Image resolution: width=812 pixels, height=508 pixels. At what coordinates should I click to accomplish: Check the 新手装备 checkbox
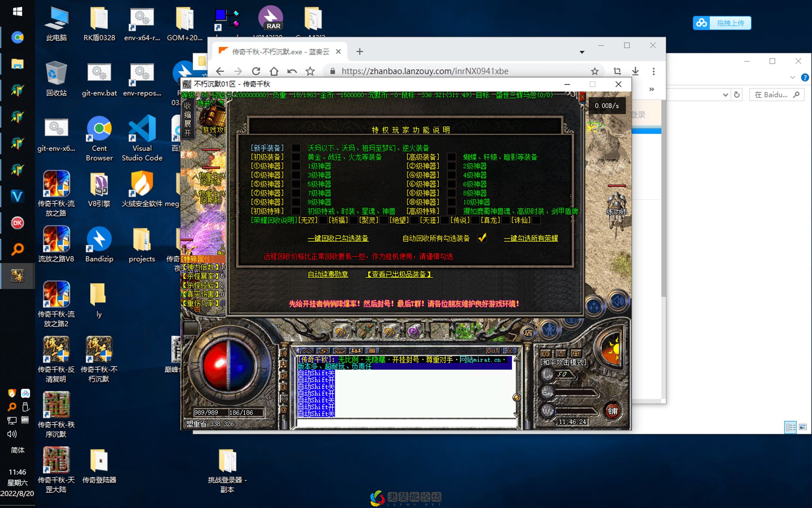[x=296, y=148]
